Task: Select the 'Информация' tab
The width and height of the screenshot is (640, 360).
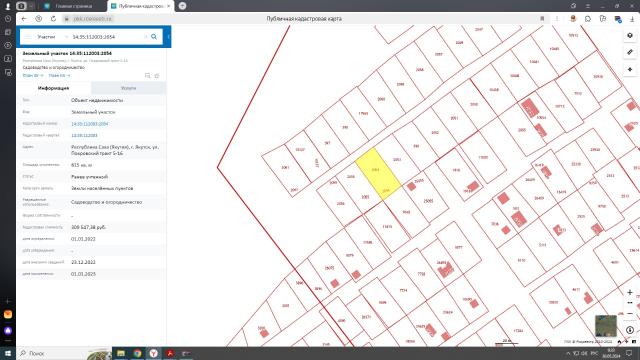Action: click(53, 88)
